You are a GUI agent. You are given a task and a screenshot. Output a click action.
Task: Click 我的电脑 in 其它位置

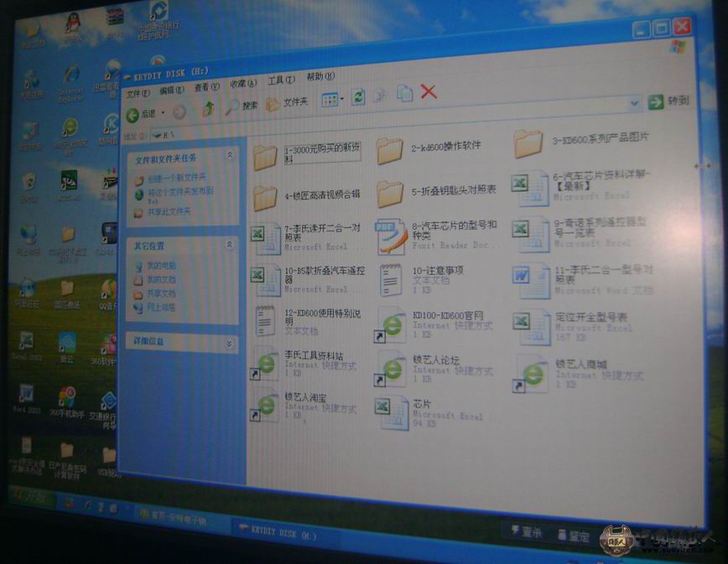(155, 266)
